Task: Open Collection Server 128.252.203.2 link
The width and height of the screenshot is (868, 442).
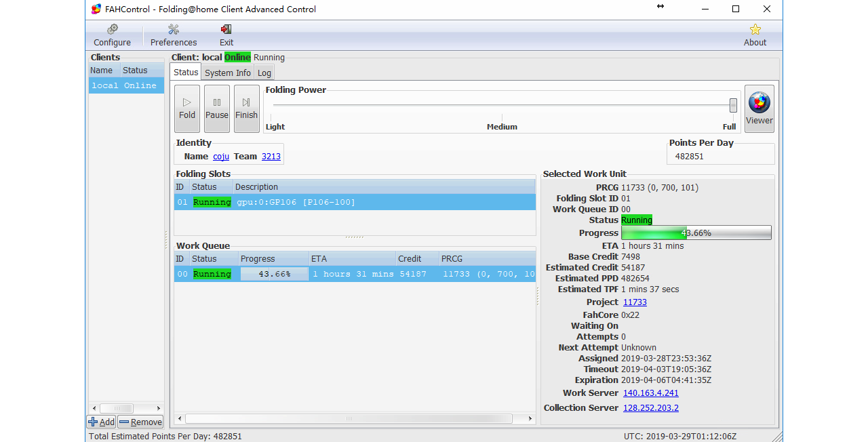Action: point(651,408)
